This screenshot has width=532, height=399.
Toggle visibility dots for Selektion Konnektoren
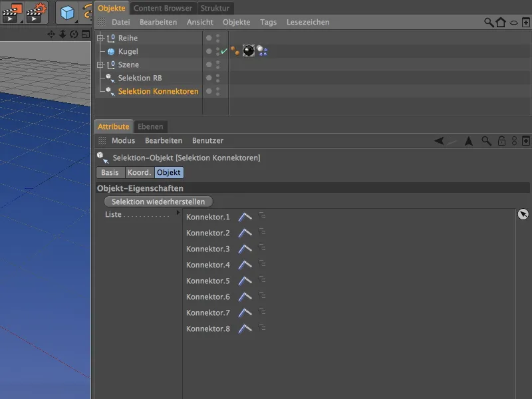click(218, 91)
